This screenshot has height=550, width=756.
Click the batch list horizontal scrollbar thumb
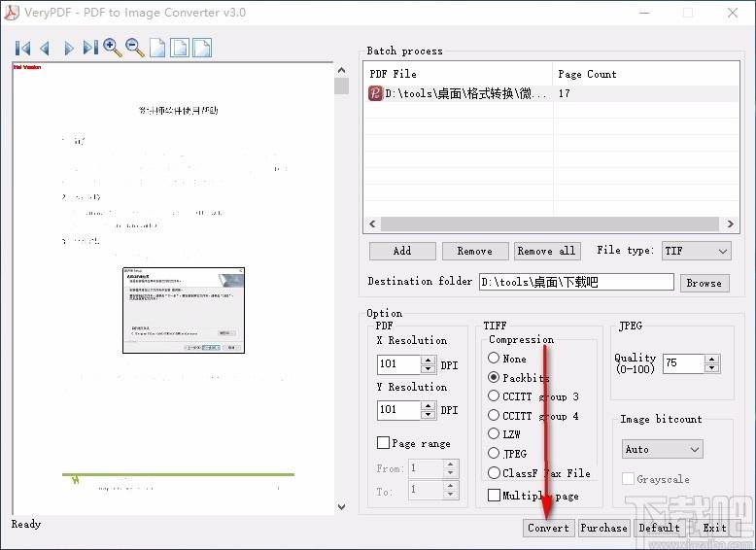[x=550, y=223]
